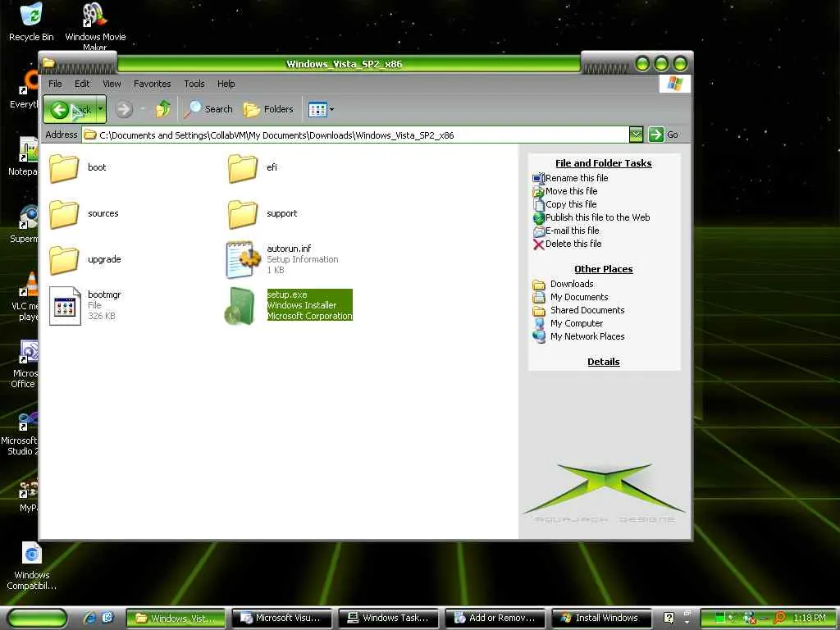Go to My Network Places

[x=578, y=336]
